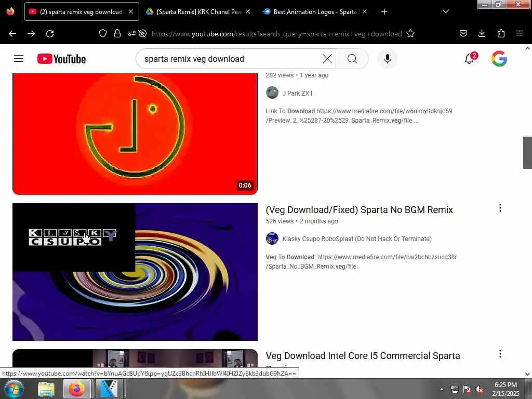Switch to Best Animation Logos tab
Image resolution: width=532 pixels, height=399 pixels.
(x=315, y=11)
